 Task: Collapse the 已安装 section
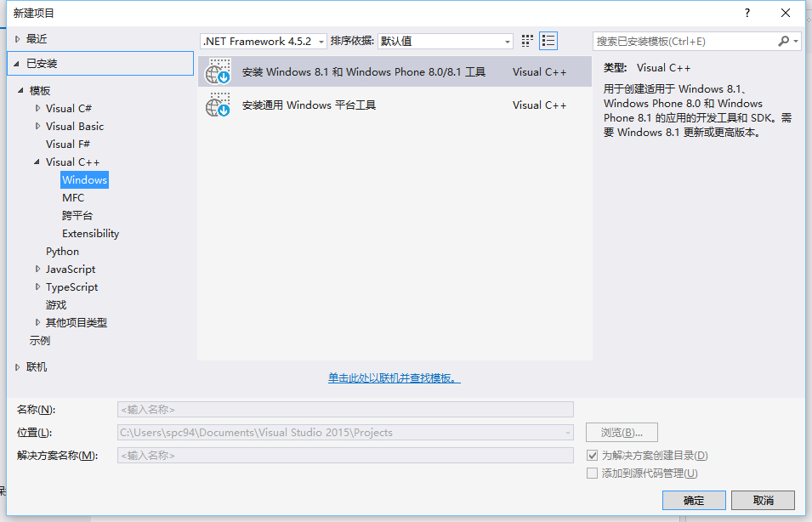click(x=16, y=64)
